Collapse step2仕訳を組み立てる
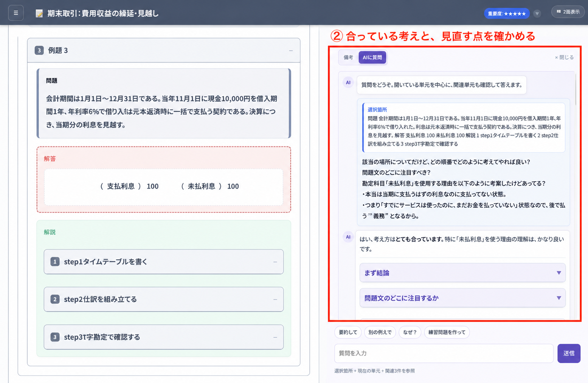 pyautogui.click(x=275, y=299)
